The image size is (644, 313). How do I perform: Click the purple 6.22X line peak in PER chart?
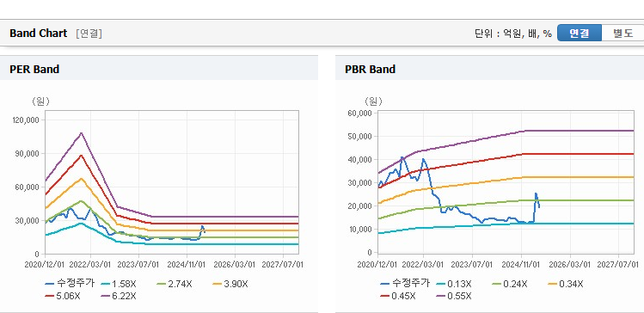click(82, 132)
